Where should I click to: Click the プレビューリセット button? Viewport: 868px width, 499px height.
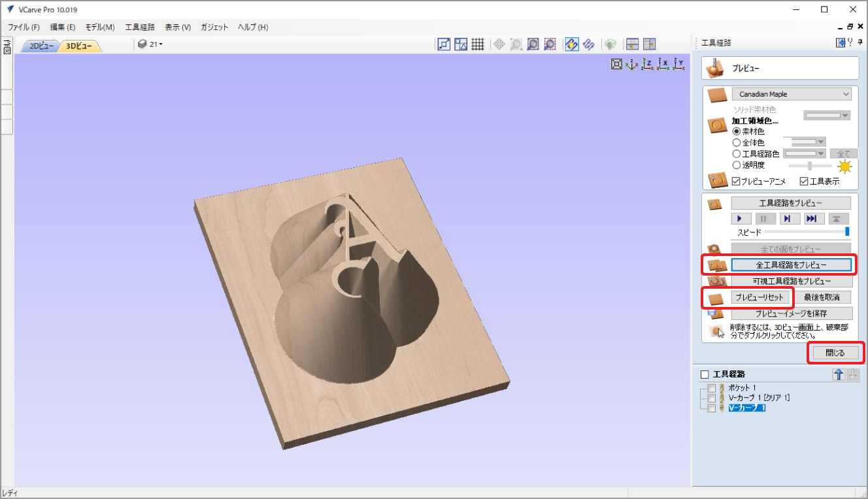tap(759, 297)
